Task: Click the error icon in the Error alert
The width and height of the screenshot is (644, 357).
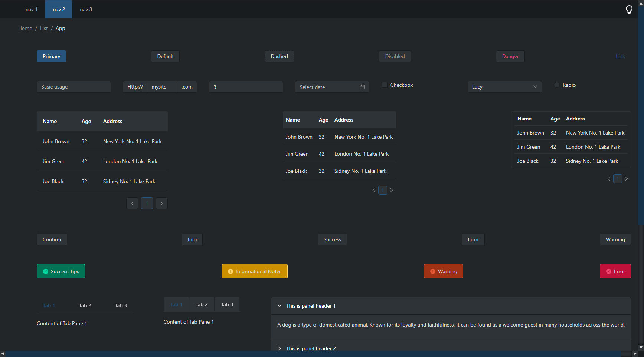Action: (x=609, y=271)
